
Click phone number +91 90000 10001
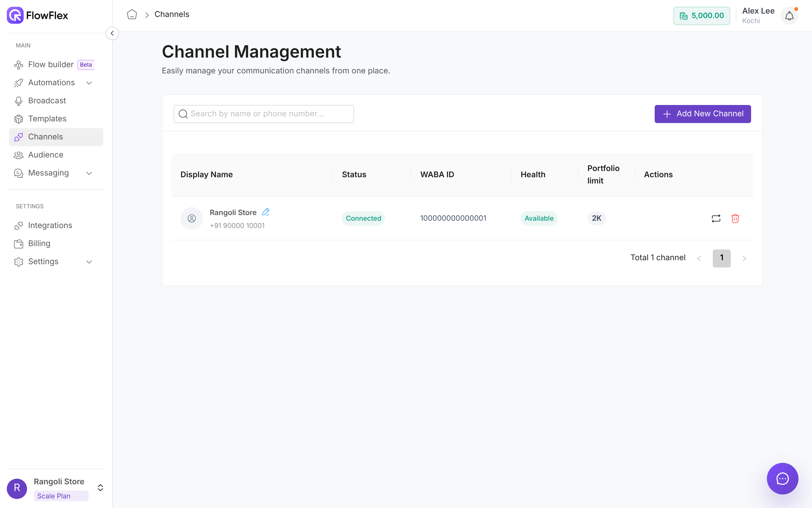click(x=237, y=226)
